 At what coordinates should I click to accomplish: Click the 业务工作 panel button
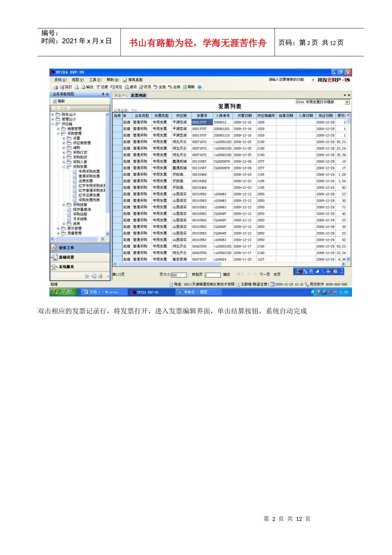pos(80,248)
